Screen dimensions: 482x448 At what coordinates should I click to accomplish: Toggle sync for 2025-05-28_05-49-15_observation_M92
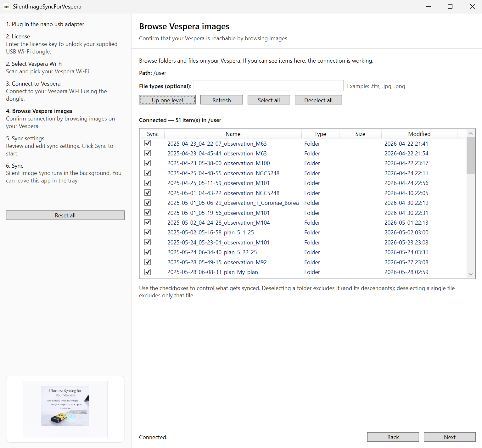click(148, 262)
